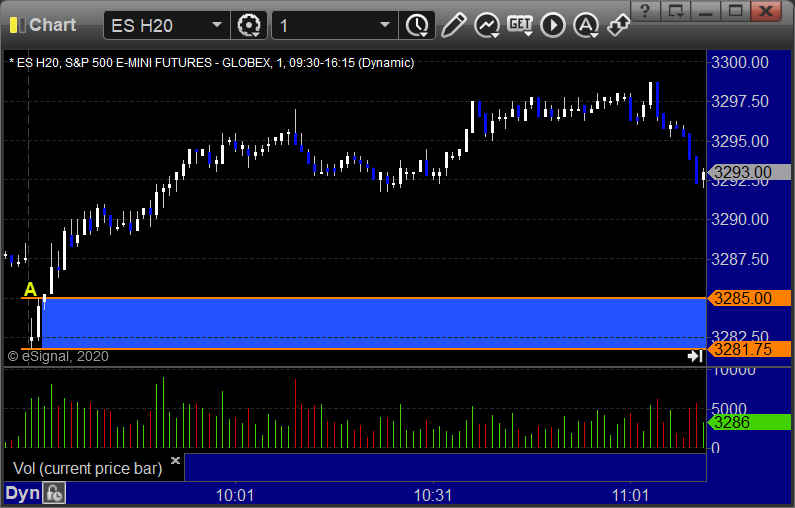Click the 3297.50 price axis label
This screenshot has width=795, height=508.
click(740, 101)
